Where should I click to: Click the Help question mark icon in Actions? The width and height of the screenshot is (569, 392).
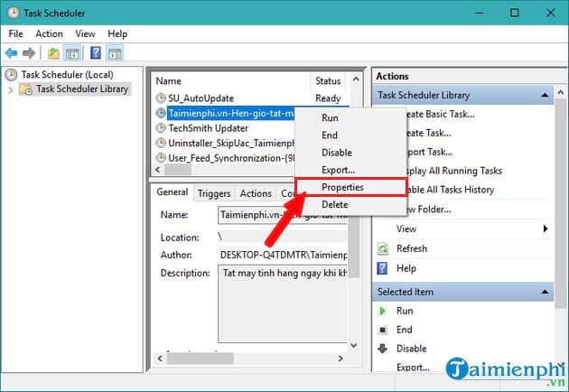[382, 268]
